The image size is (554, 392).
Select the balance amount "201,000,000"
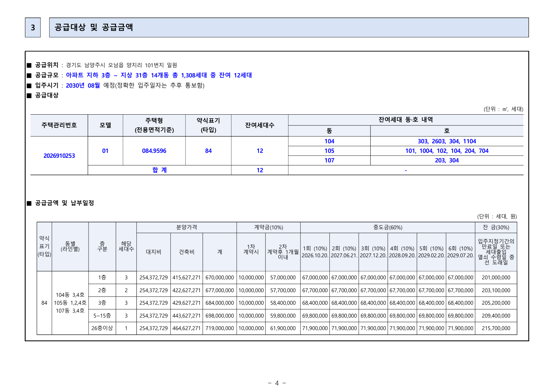[x=496, y=278]
